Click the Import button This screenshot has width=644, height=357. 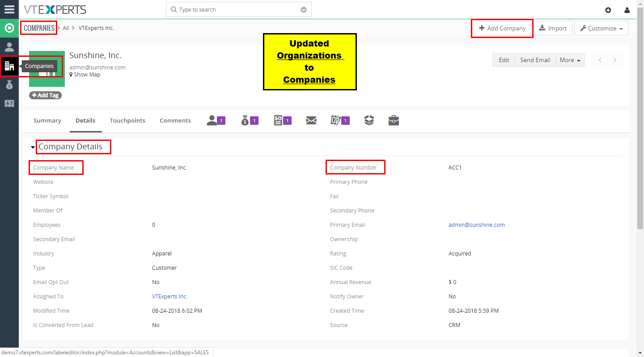pyautogui.click(x=553, y=28)
